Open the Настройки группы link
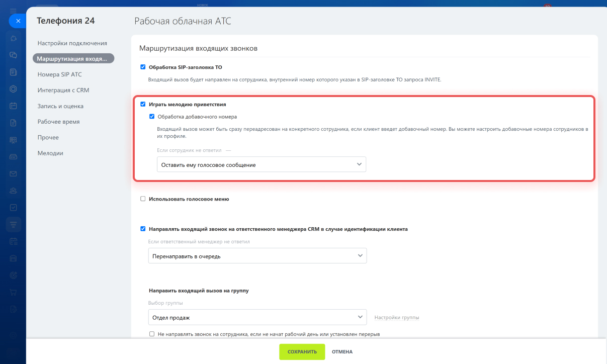The height and width of the screenshot is (364, 607). (x=397, y=318)
